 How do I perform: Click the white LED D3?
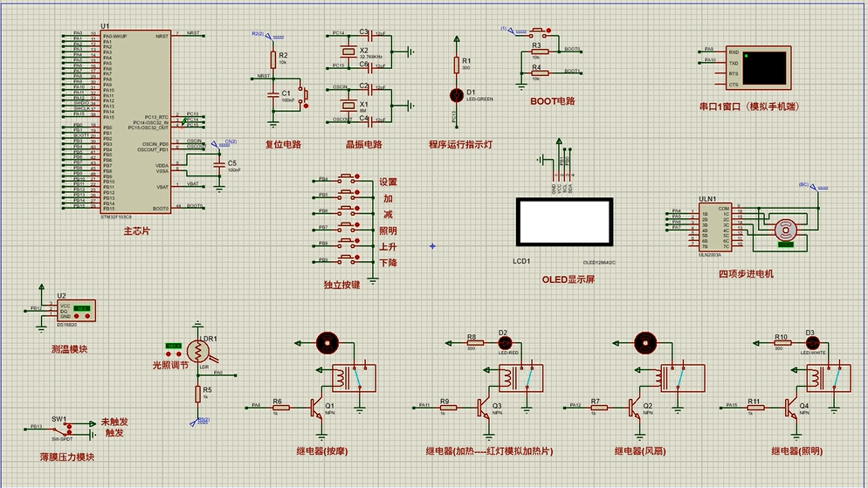point(810,342)
